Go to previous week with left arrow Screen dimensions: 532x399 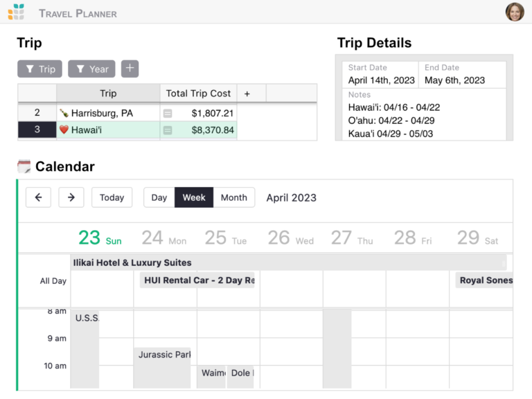click(x=38, y=197)
